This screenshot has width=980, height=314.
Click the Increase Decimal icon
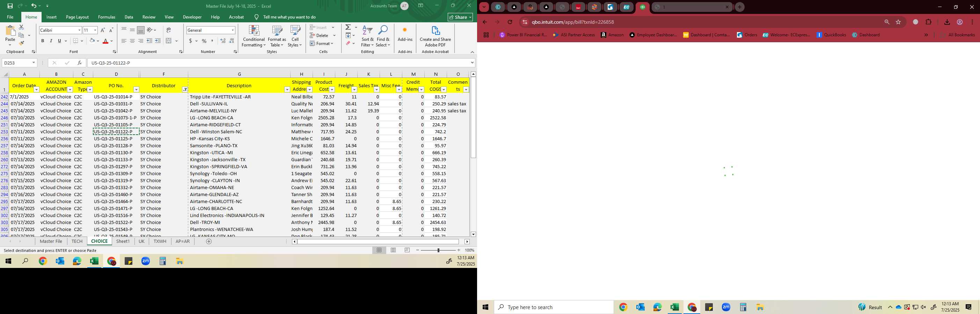coord(223,41)
